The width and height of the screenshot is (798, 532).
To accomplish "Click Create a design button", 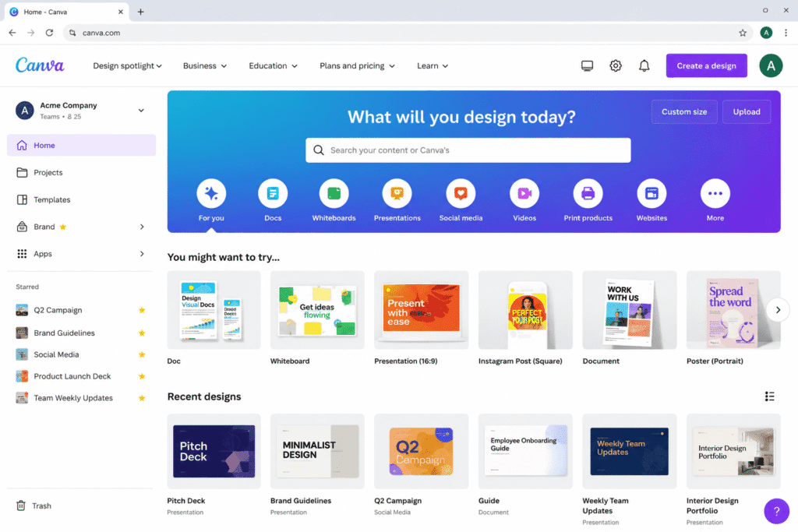I will point(706,65).
